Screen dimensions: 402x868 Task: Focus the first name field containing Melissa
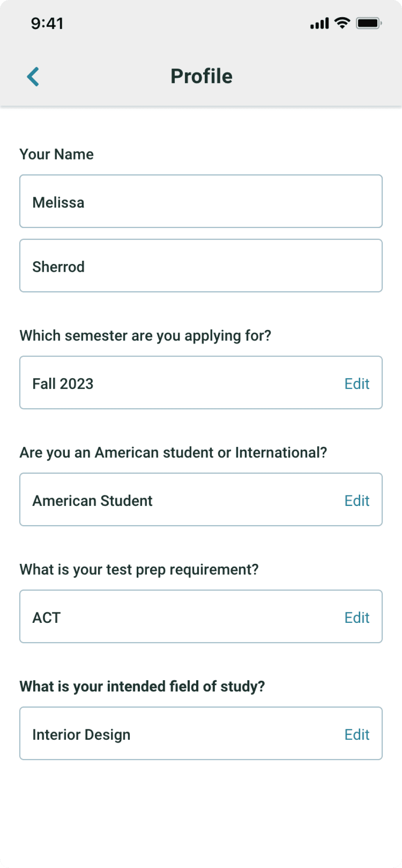[x=201, y=201]
